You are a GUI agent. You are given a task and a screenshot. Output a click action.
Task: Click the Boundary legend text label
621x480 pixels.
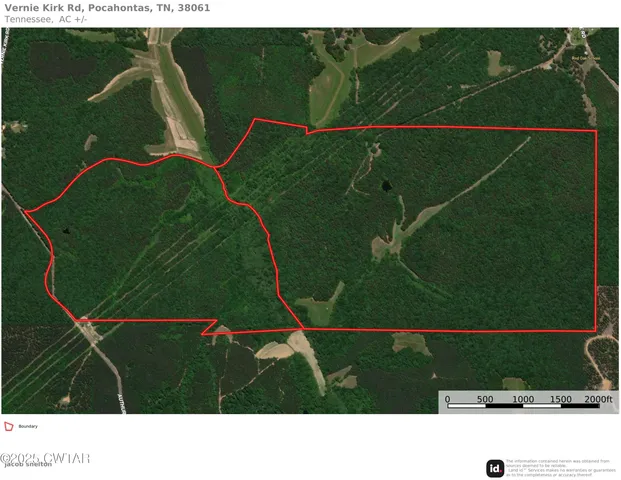pos(28,426)
